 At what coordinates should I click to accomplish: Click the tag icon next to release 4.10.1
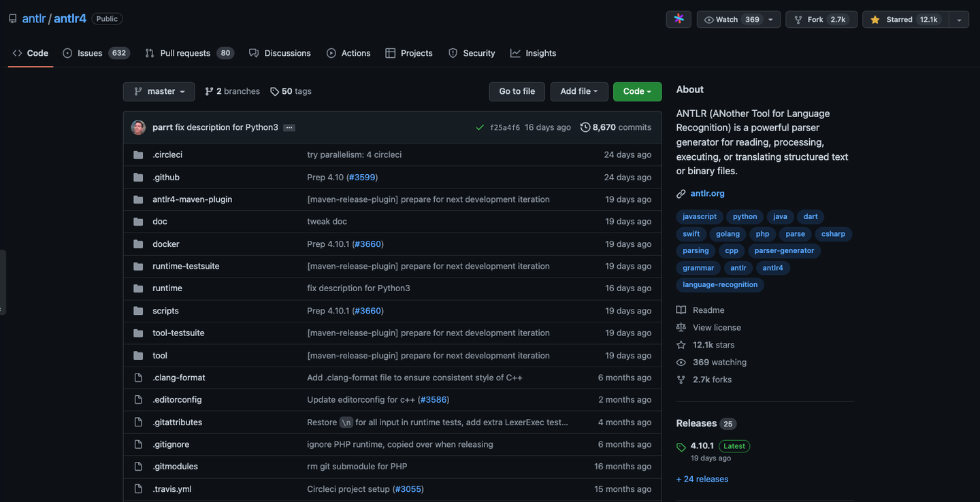(x=681, y=446)
